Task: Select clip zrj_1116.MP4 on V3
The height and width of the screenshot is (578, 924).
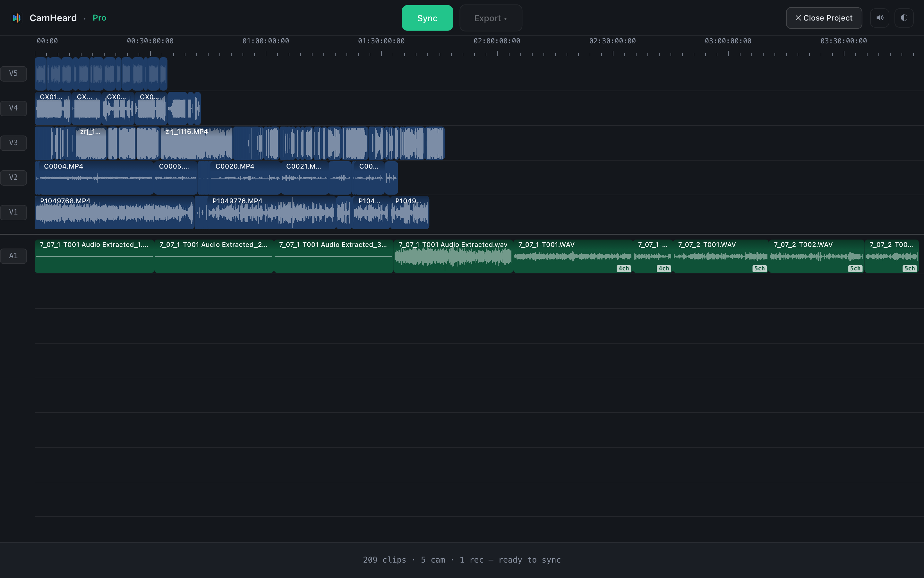Action: (x=196, y=143)
